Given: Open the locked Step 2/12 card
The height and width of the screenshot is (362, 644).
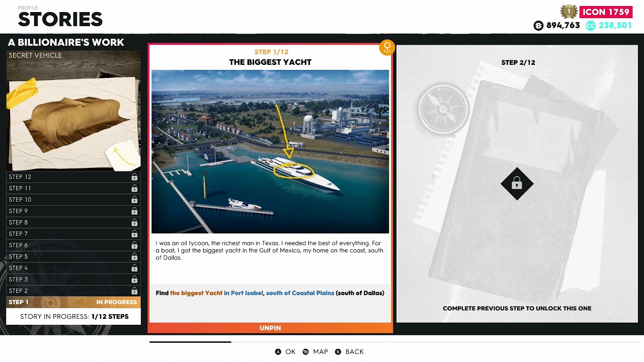Looking at the screenshot, I should [518, 184].
